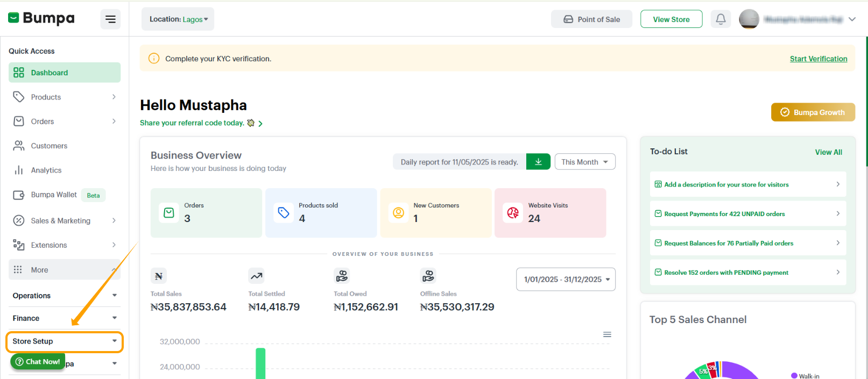Expand Orders submenu chevron
Screen dimensions: 868x379
click(x=114, y=121)
